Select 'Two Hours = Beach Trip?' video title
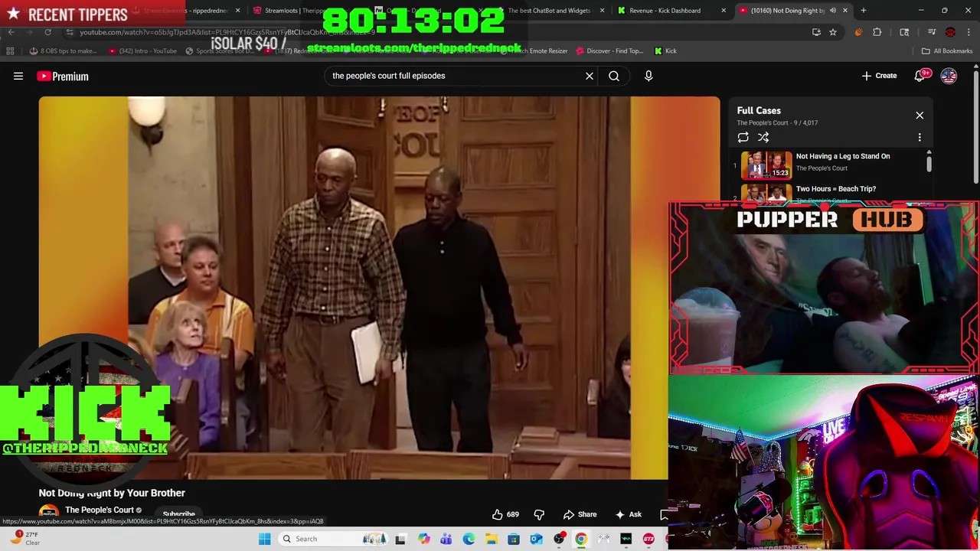 point(835,189)
